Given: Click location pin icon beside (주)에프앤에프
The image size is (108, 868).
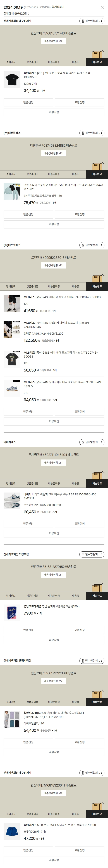Looking at the screenshot, I should click(83, 245).
